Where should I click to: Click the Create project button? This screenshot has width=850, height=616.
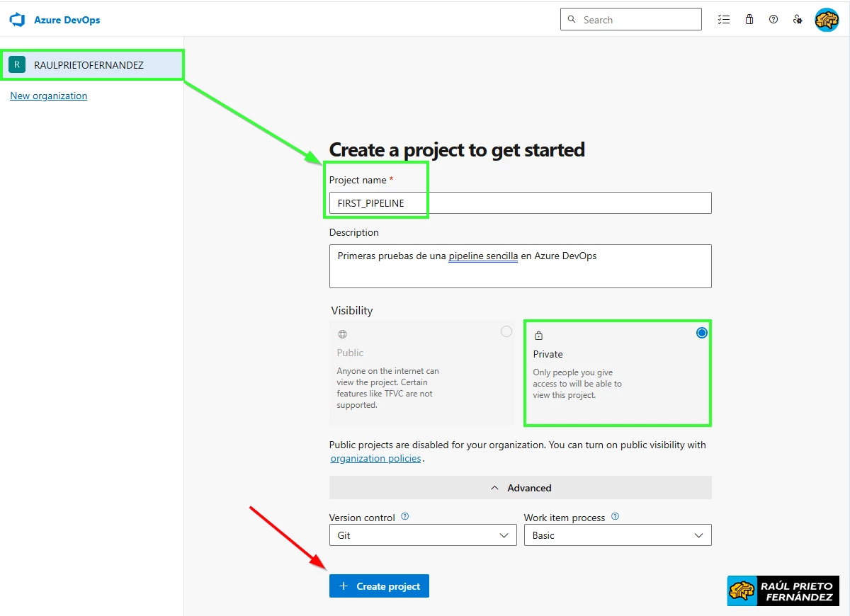tap(379, 586)
